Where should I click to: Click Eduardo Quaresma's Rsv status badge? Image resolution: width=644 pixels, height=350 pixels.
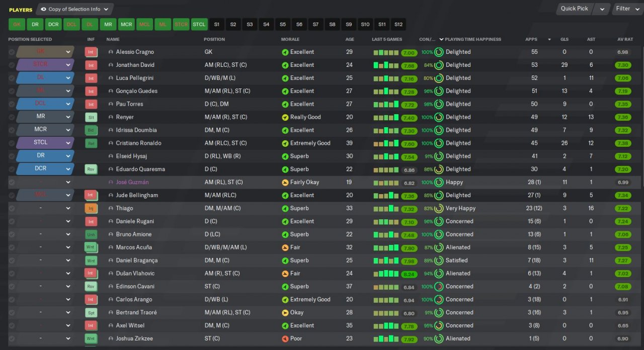91,169
